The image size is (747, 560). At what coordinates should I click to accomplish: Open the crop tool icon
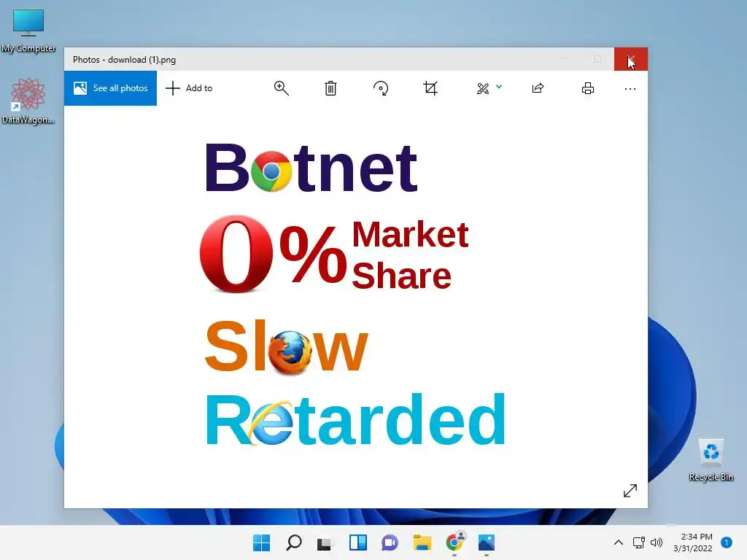point(430,88)
